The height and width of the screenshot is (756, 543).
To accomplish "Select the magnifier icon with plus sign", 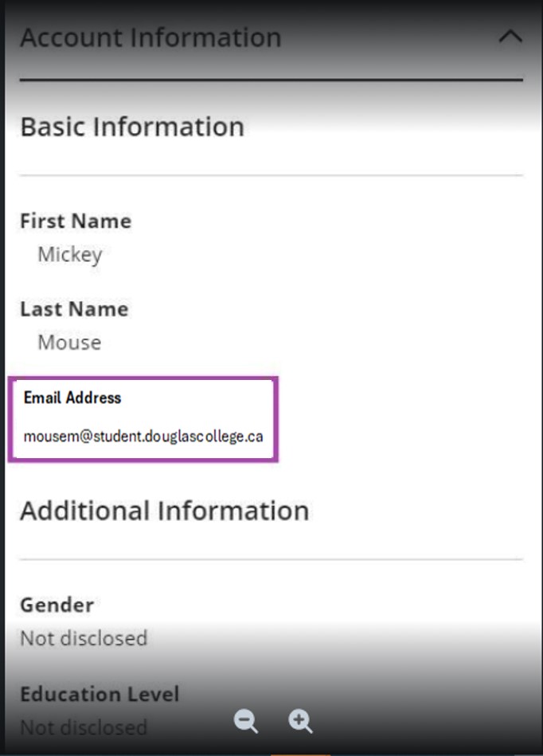I will [299, 722].
